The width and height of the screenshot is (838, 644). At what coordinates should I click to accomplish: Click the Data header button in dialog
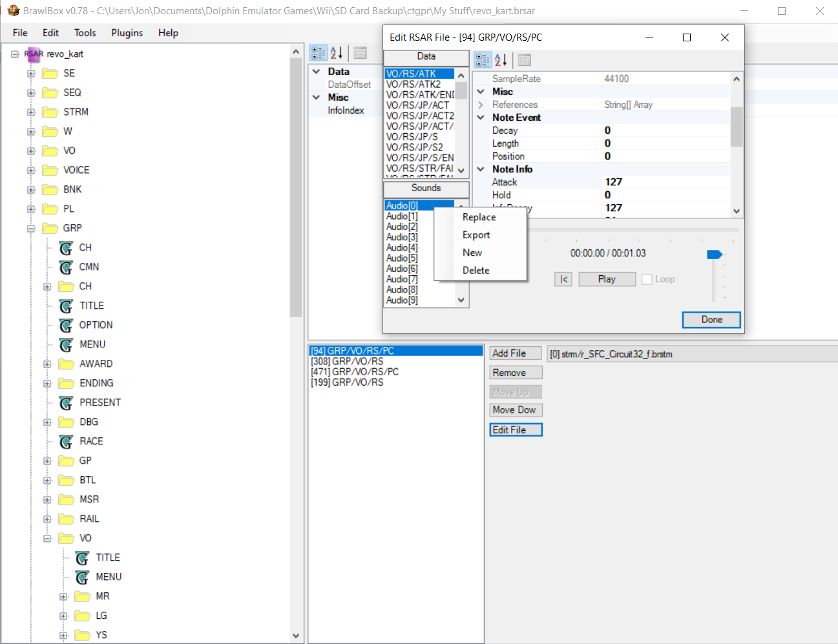426,57
